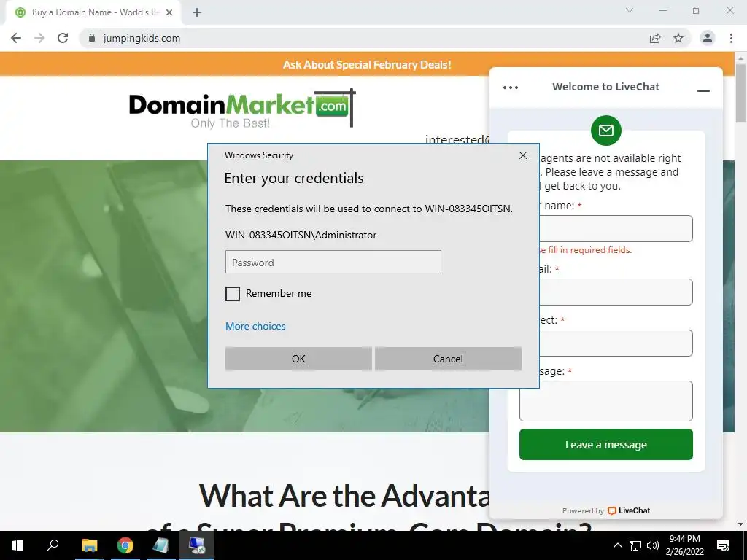This screenshot has height=560, width=747.
Task: Click the DomainMarket.com logo
Action: point(242,109)
